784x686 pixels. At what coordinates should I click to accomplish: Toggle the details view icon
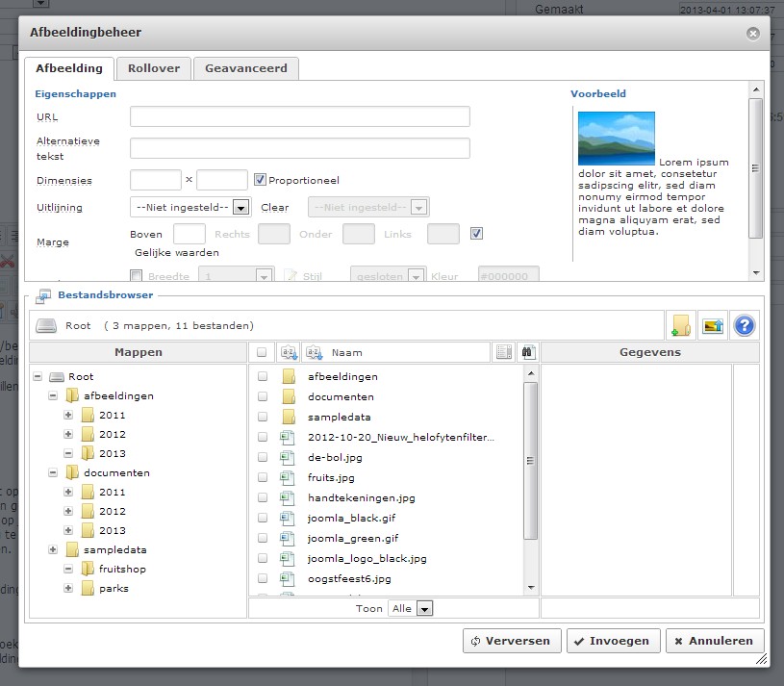(504, 352)
